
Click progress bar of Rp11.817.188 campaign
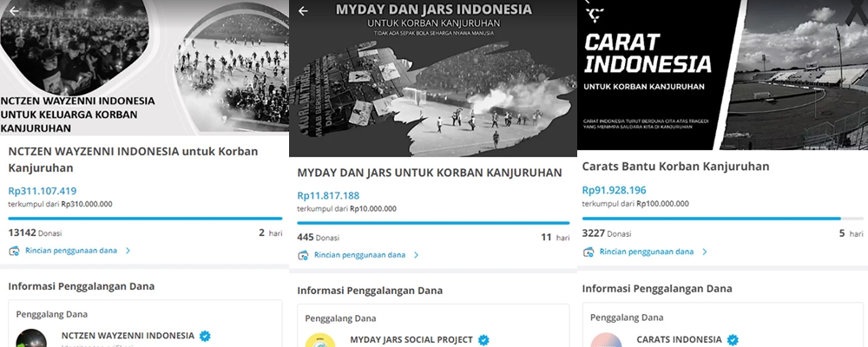pos(433,223)
